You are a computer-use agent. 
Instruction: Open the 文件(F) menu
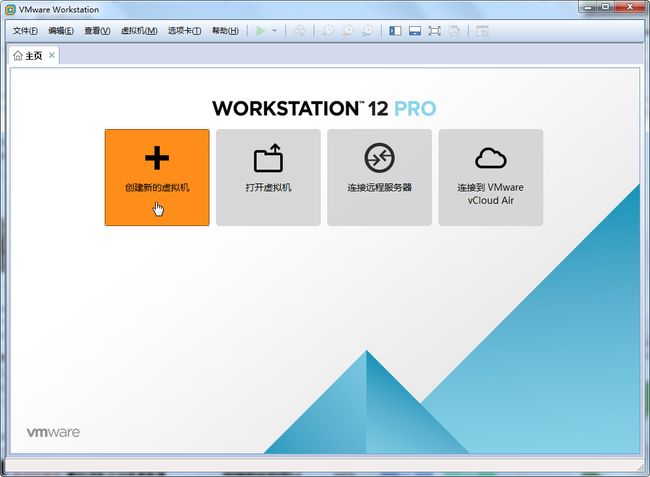[x=25, y=31]
